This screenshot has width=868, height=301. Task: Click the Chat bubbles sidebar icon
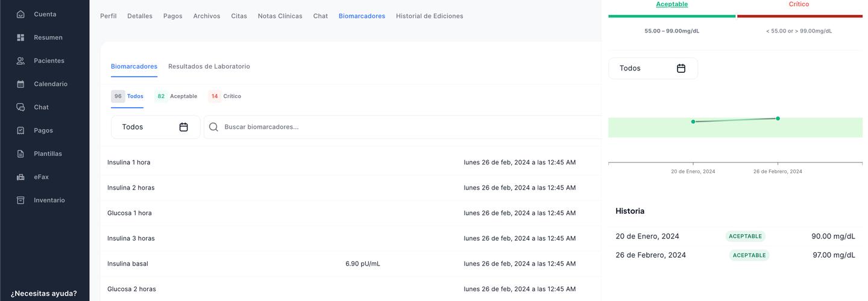pos(20,107)
